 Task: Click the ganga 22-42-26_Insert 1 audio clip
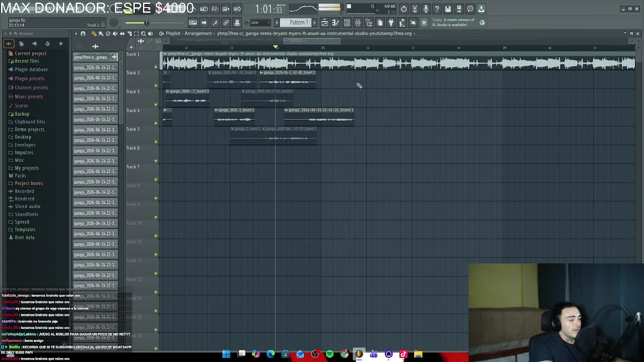pyautogui.click(x=319, y=116)
